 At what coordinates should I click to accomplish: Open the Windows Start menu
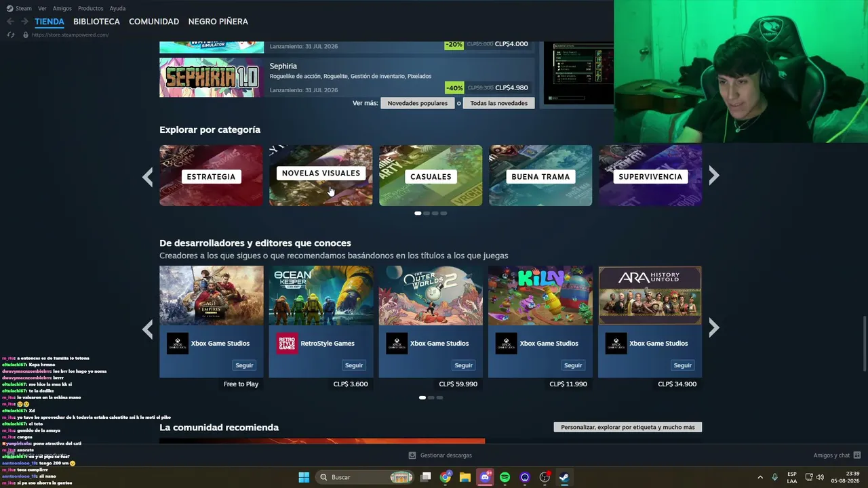(x=304, y=477)
